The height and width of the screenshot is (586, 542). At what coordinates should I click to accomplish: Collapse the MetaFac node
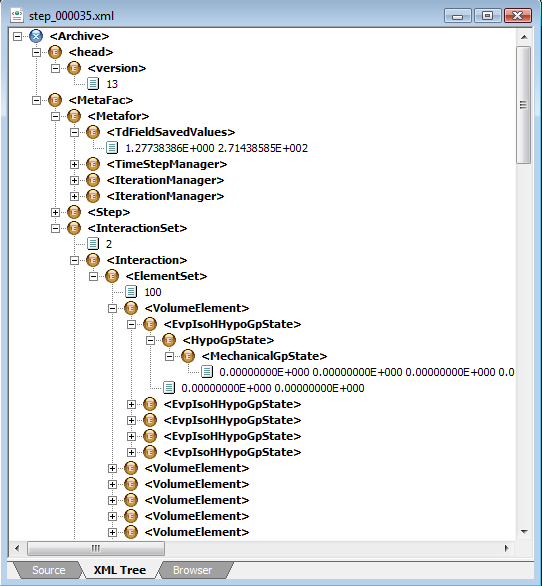[x=36, y=100]
